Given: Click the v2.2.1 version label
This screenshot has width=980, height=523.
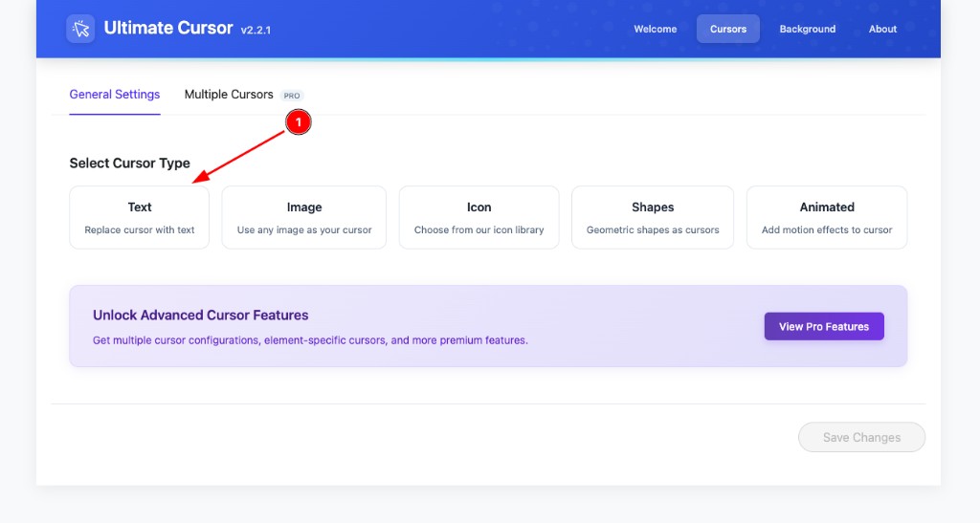Looking at the screenshot, I should (x=256, y=30).
